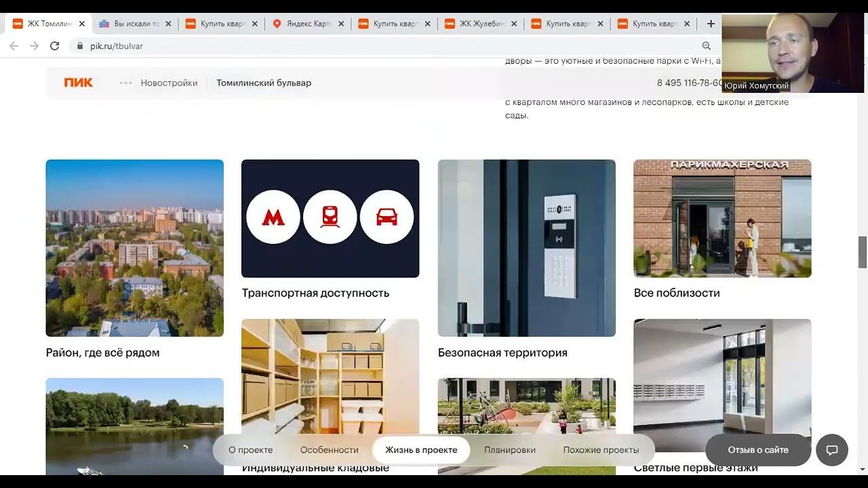Click the Транспортная доступность caption
The image size is (868, 488).
[x=315, y=293]
